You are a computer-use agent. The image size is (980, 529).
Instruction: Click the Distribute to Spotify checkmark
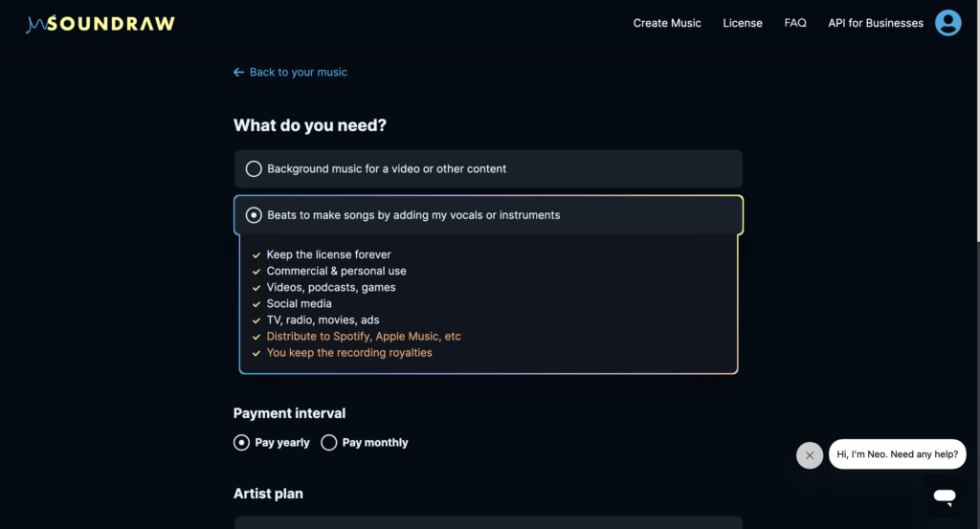pyautogui.click(x=256, y=337)
